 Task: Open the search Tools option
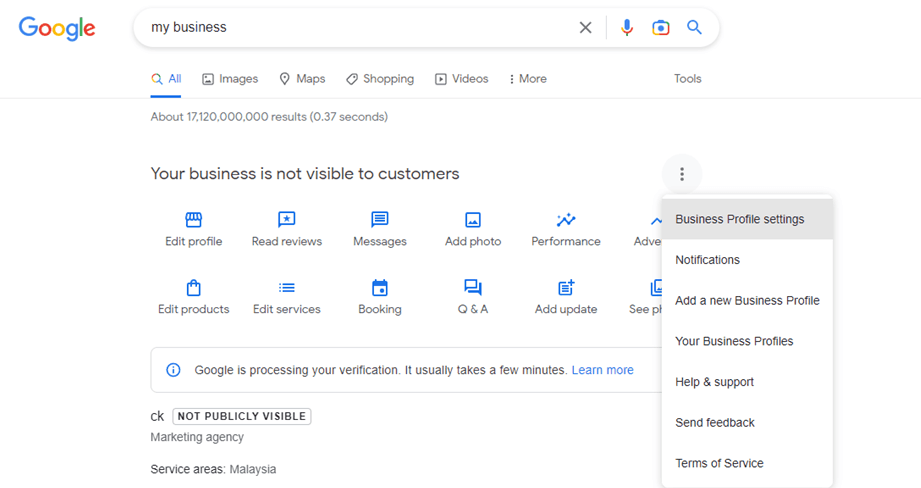pos(687,79)
